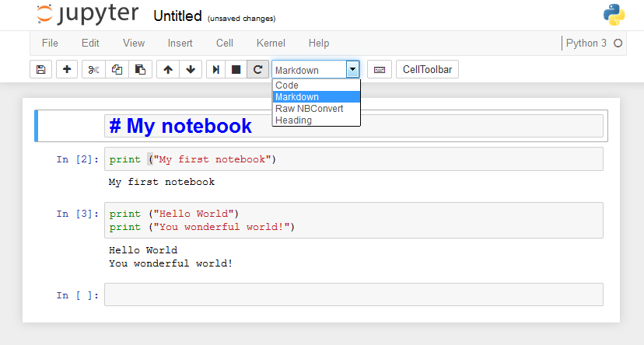644x345 pixels.
Task: Open command palette keyboard icon
Action: coord(380,69)
